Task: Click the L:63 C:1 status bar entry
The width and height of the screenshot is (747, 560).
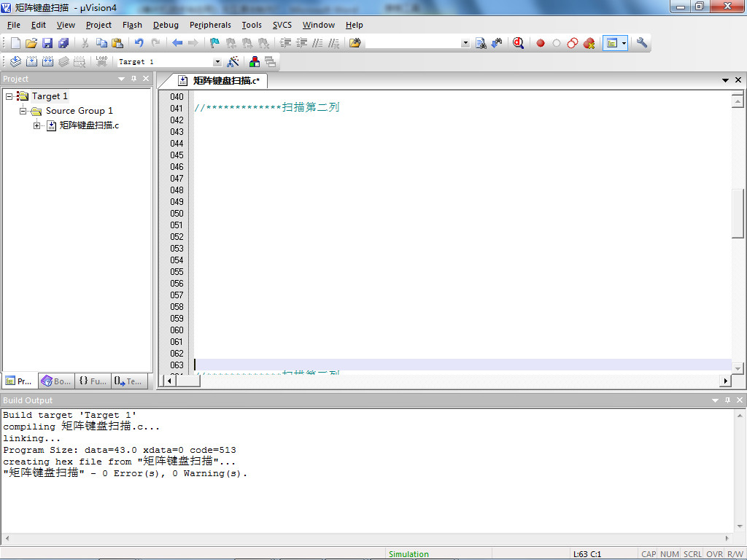Action: tap(587, 554)
